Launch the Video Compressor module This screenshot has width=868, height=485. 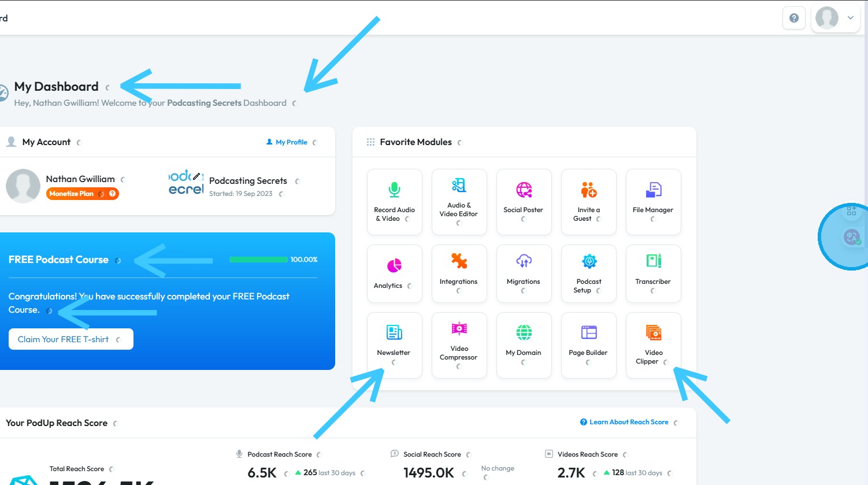coord(459,345)
